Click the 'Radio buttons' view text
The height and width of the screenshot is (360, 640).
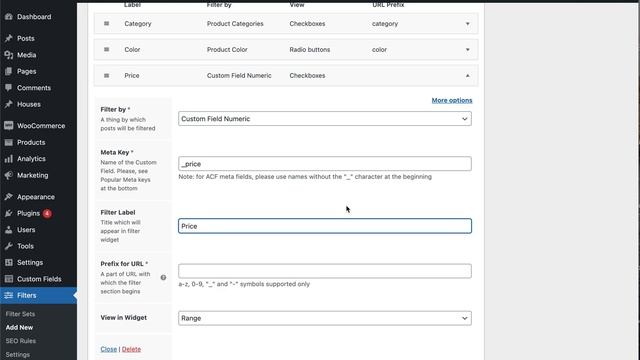[x=310, y=49]
